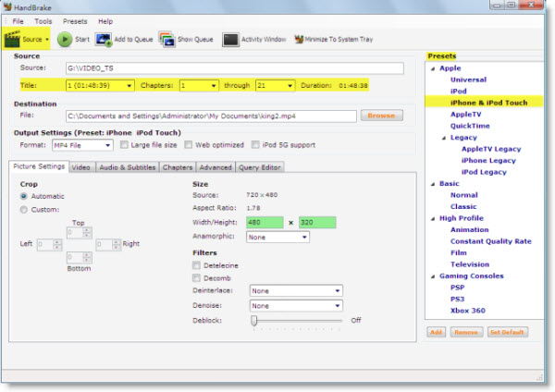This screenshot has height=392, width=555.
Task: Click the destination File path field
Action: click(x=211, y=116)
